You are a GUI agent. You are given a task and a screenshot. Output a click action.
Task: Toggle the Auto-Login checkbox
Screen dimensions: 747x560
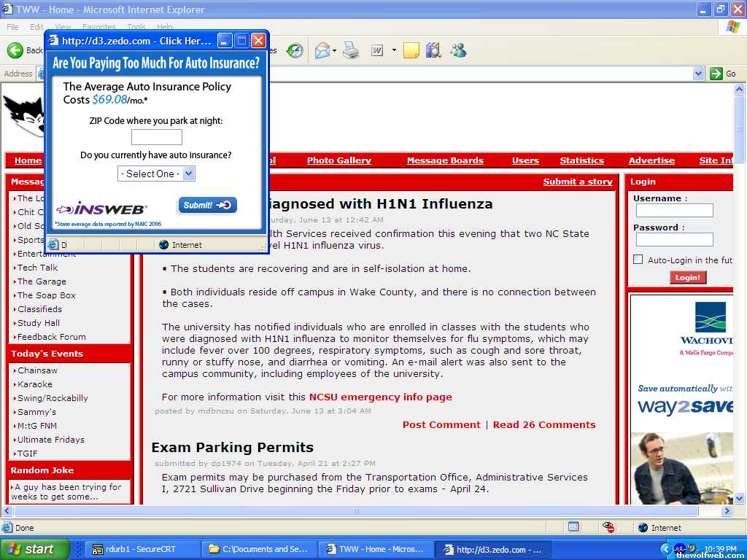tap(638, 260)
